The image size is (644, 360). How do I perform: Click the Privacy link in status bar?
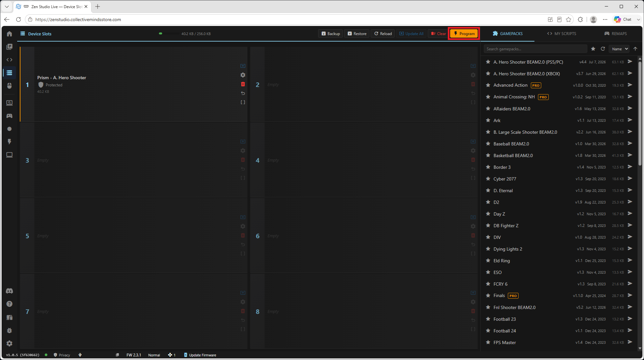click(62, 355)
